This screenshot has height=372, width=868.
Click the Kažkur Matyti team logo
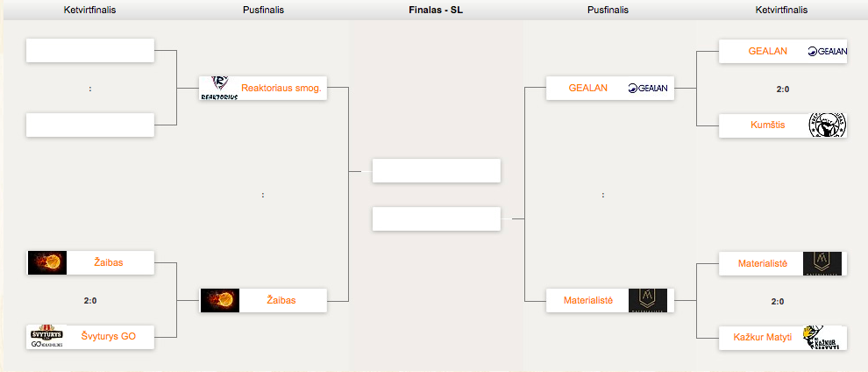click(822, 338)
